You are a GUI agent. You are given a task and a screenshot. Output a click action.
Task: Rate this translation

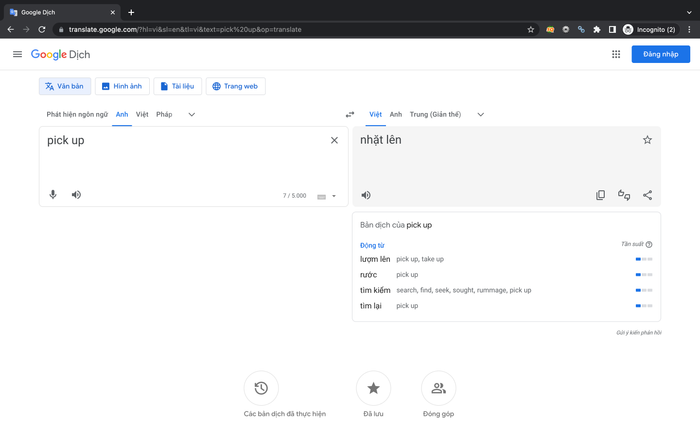pyautogui.click(x=624, y=195)
